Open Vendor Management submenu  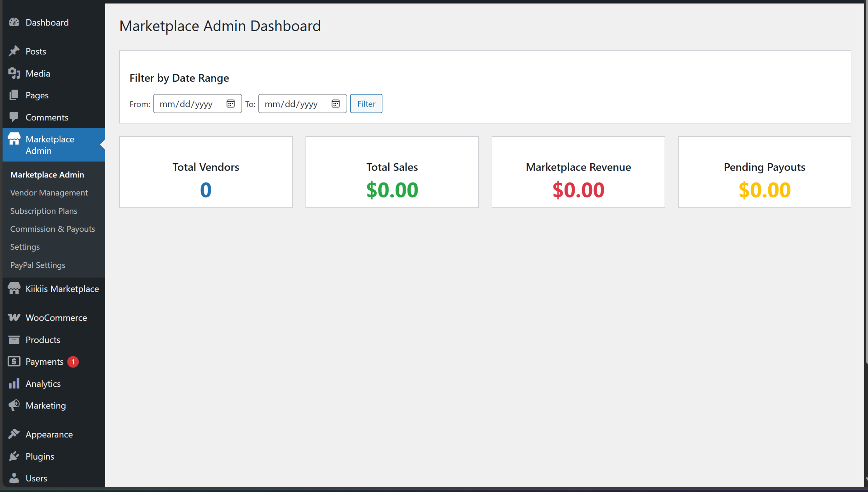pos(49,193)
